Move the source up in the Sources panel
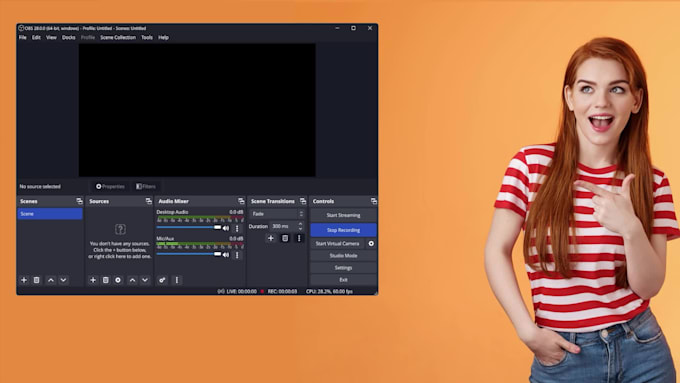Viewport: 680px width, 383px height. click(132, 280)
